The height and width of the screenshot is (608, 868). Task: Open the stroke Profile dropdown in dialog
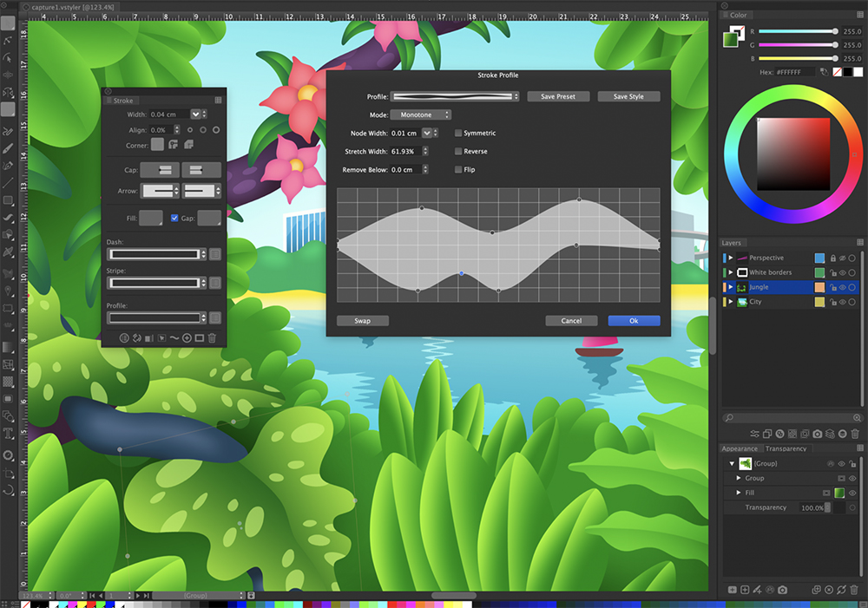pyautogui.click(x=455, y=96)
